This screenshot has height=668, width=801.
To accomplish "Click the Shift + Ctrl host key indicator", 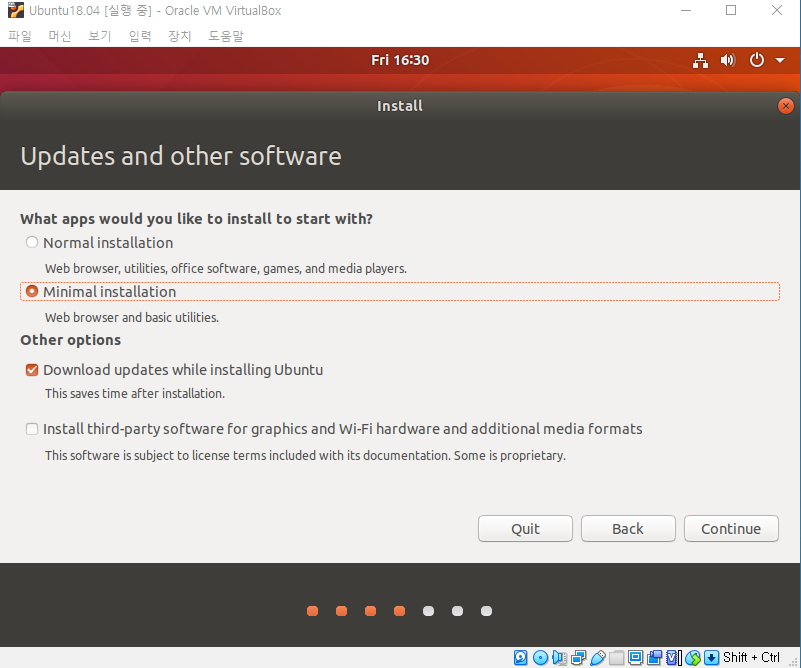I will tap(751, 657).
